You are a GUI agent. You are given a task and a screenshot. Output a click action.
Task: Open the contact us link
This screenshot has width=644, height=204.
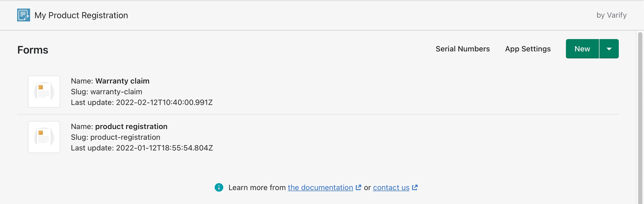[x=391, y=188]
